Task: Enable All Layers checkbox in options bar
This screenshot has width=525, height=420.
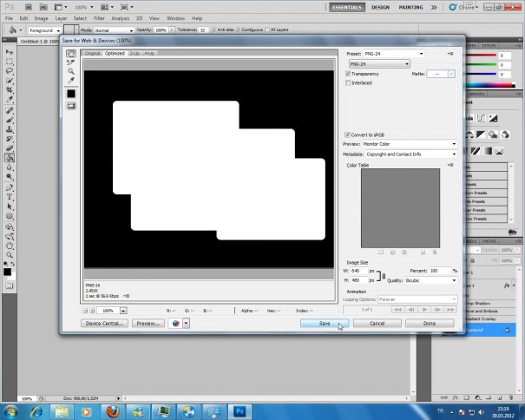Action: tap(267, 30)
